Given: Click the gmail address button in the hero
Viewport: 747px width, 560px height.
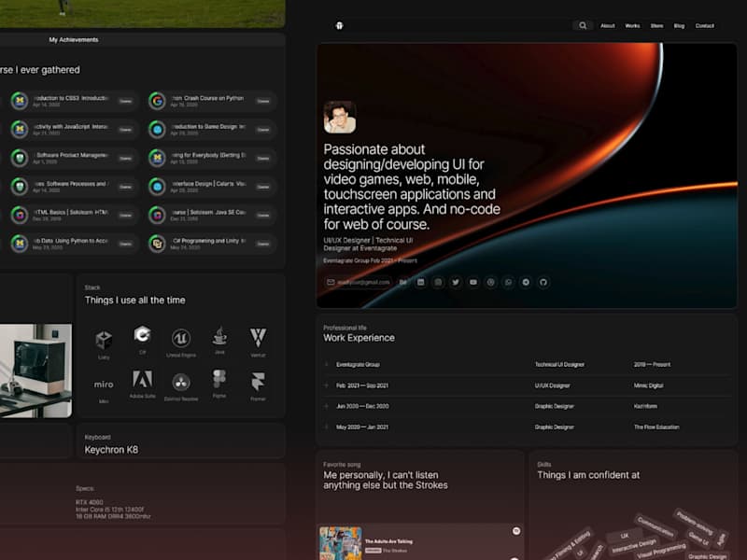Looking at the screenshot, I should pyautogui.click(x=358, y=283).
